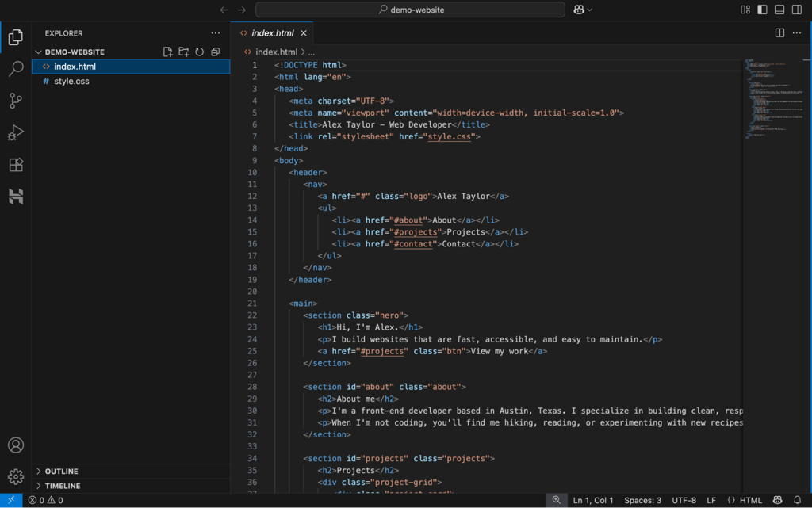This screenshot has height=508, width=812.
Task: Click line number 21 in the gutter
Action: coord(252,304)
